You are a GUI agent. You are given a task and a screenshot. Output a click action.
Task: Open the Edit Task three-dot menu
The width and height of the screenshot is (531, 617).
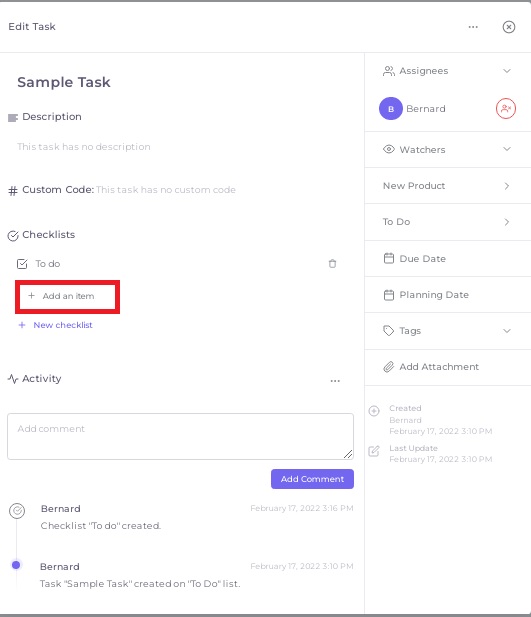[x=473, y=27]
